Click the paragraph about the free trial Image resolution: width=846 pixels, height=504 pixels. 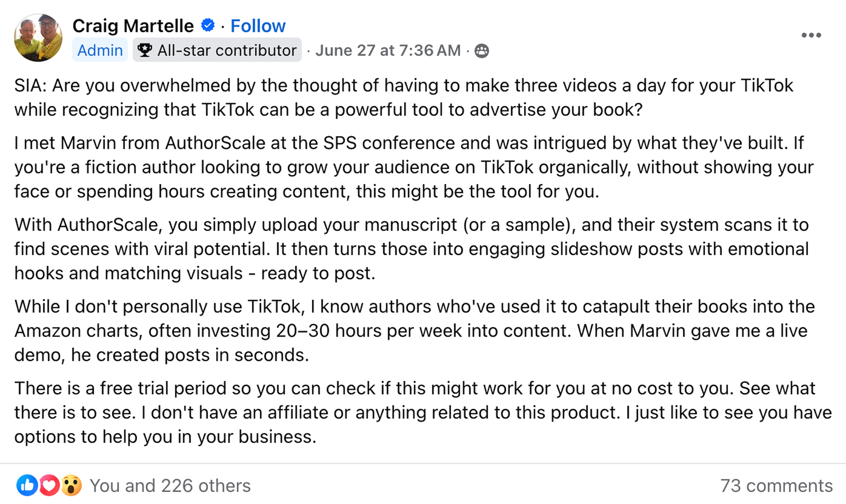click(x=404, y=412)
